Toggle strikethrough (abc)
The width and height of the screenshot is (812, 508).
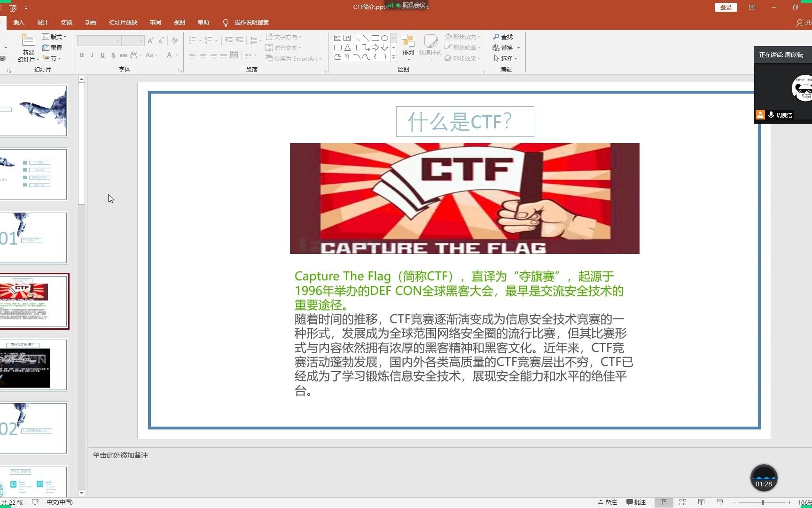click(124, 55)
